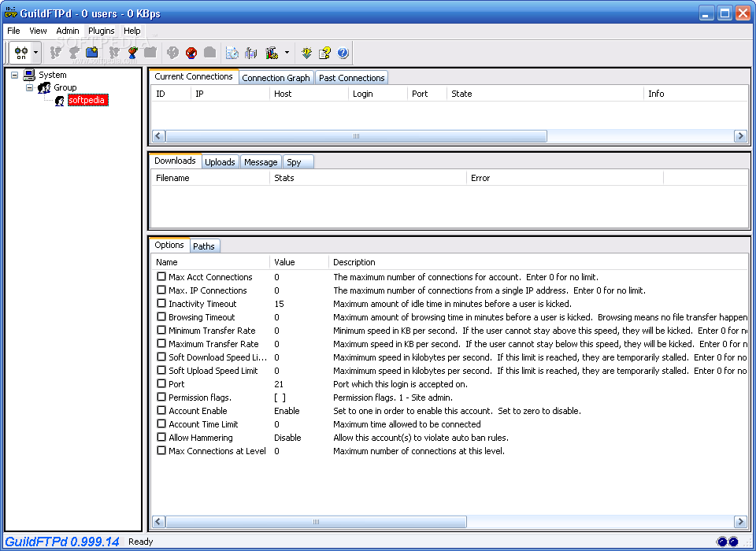Open the File menu
Screen dimensions: 756x551
pos(13,31)
